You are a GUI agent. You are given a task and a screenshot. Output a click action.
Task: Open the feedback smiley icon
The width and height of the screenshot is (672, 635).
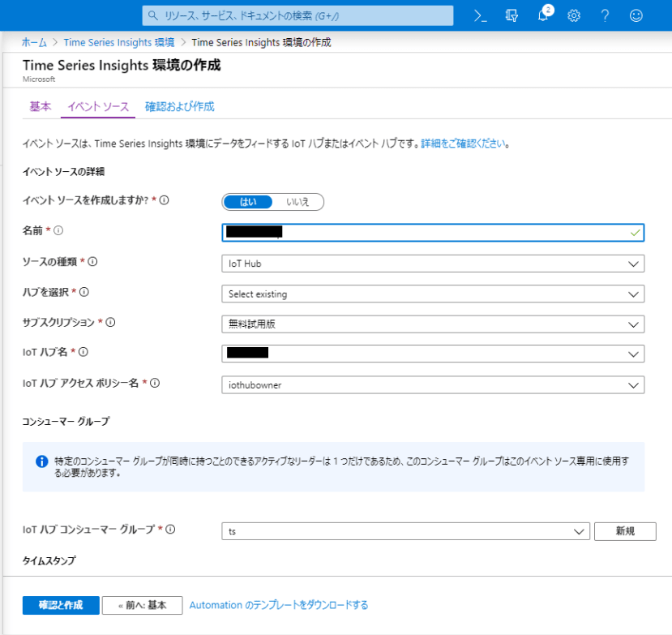click(x=636, y=16)
